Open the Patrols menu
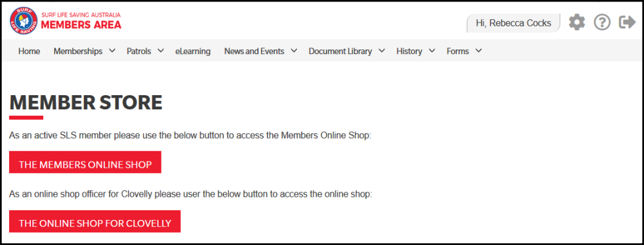Screen dimensions: 644x245 (139, 51)
